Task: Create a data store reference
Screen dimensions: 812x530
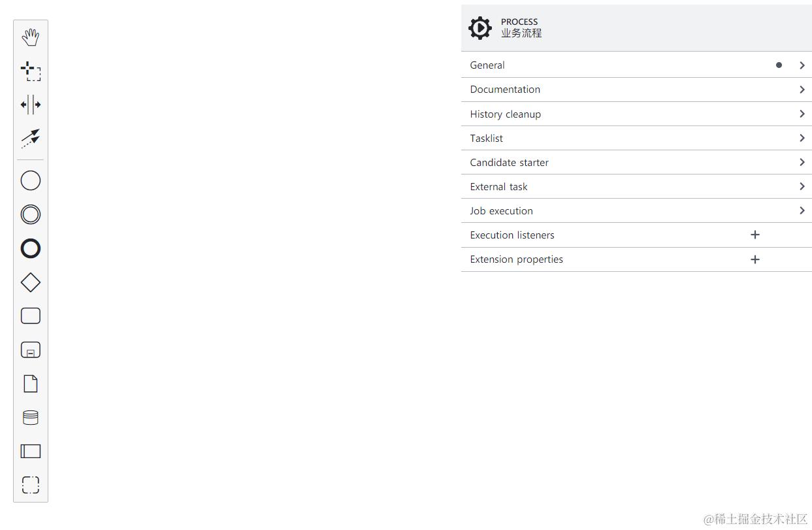Action: coord(31,418)
